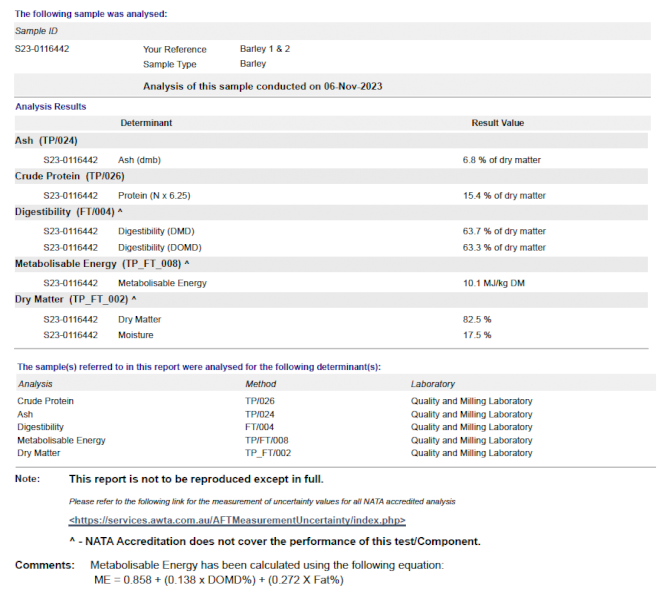Click the 'Result Value' column header

(x=497, y=123)
